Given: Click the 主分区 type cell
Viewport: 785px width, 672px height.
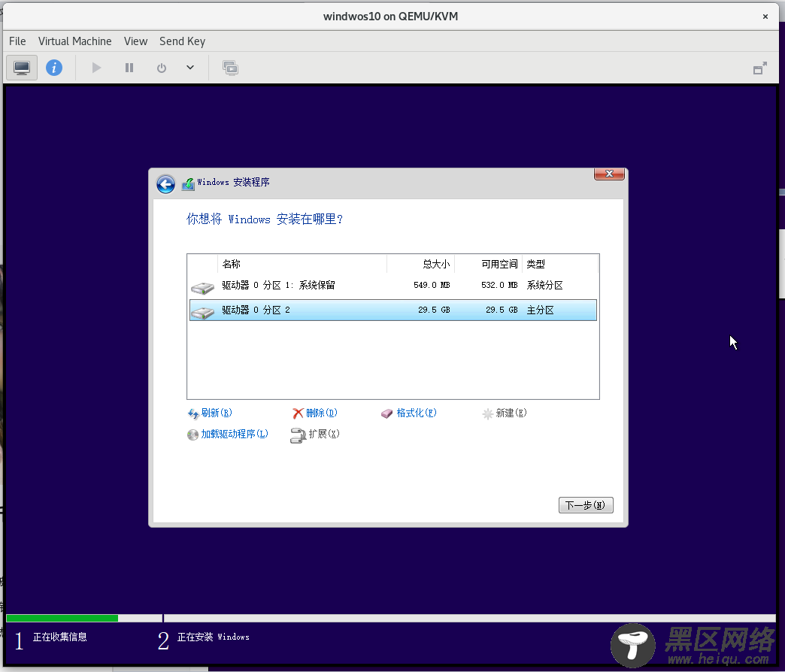Looking at the screenshot, I should [x=540, y=310].
